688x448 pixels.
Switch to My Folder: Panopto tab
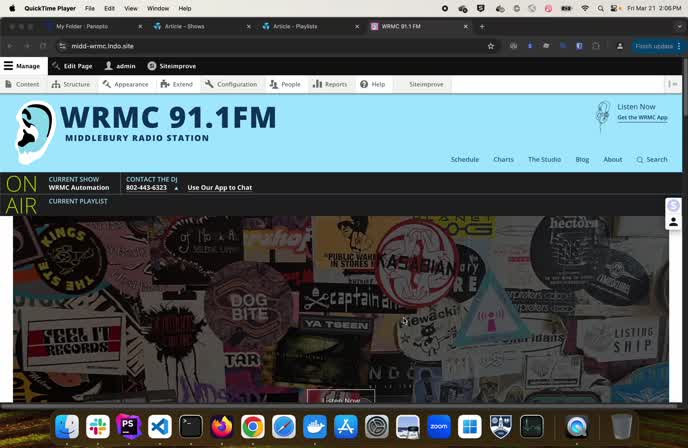[94, 26]
